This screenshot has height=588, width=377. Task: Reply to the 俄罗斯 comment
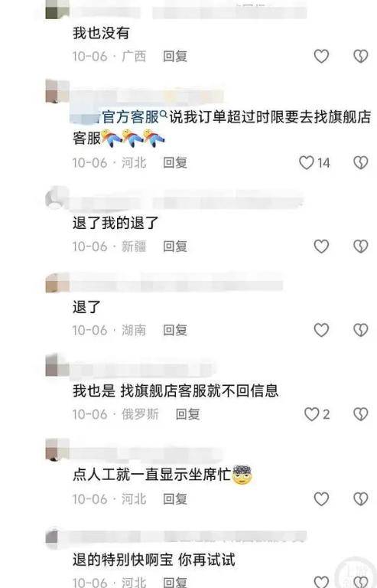pyautogui.click(x=188, y=414)
